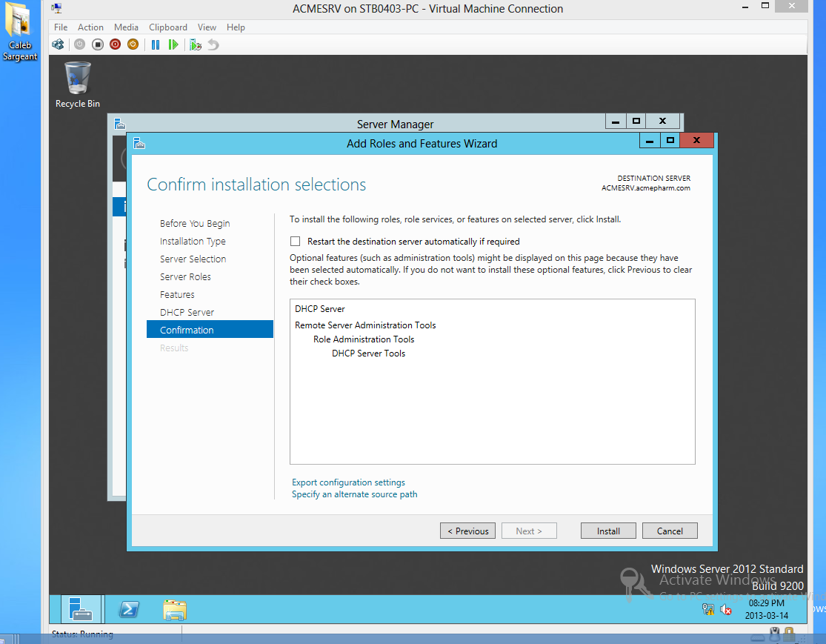Click the Cancel button in wizard
The height and width of the screenshot is (644, 826).
670,531
